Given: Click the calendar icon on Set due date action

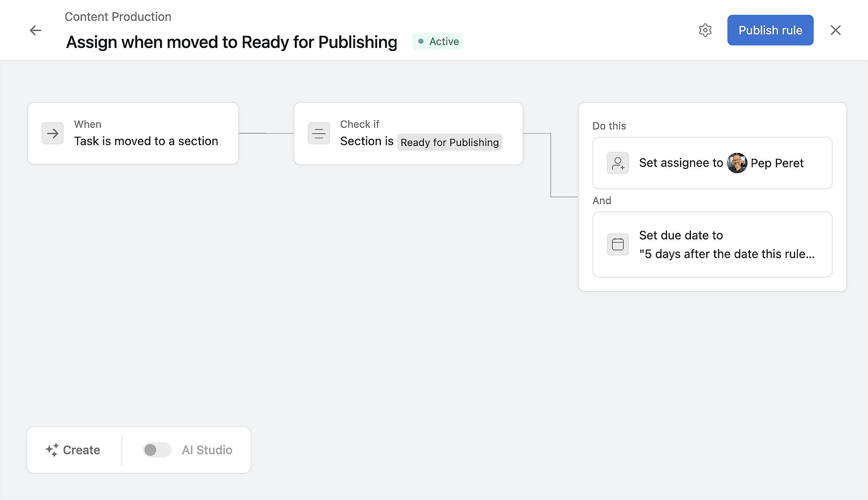Looking at the screenshot, I should (618, 244).
